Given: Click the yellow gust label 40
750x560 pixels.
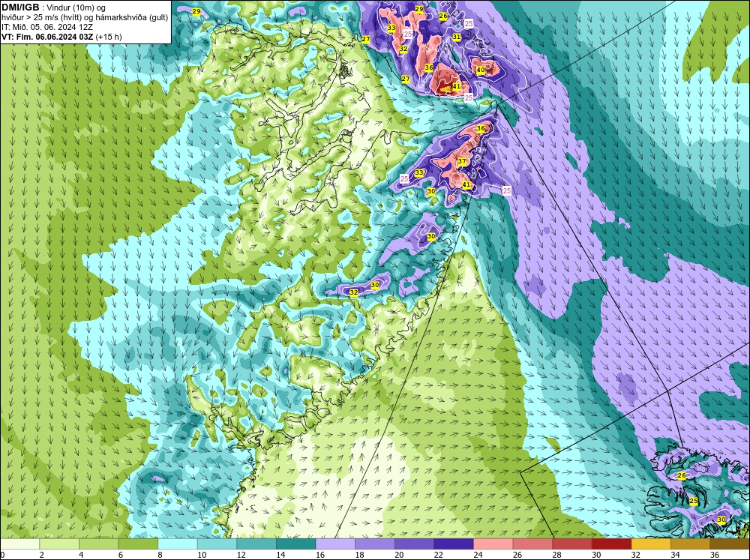Looking at the screenshot, I should 481,70.
